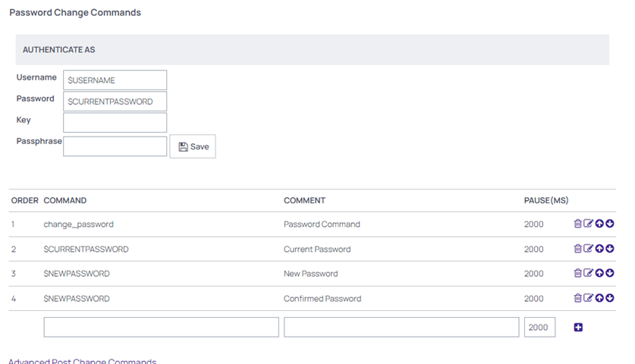Move change_password row down
The height and width of the screenshot is (364, 635).
pos(610,224)
